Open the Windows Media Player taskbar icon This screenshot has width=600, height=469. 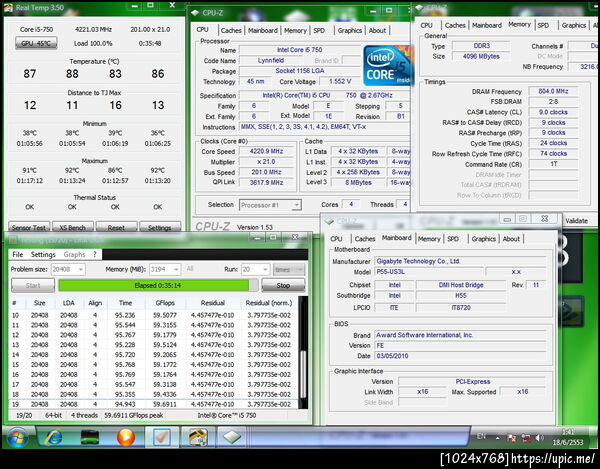(126, 437)
